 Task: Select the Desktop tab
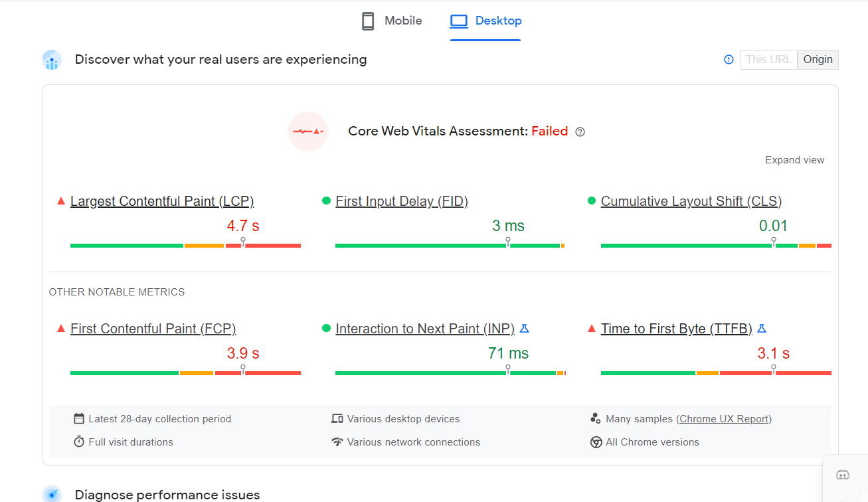click(x=485, y=21)
